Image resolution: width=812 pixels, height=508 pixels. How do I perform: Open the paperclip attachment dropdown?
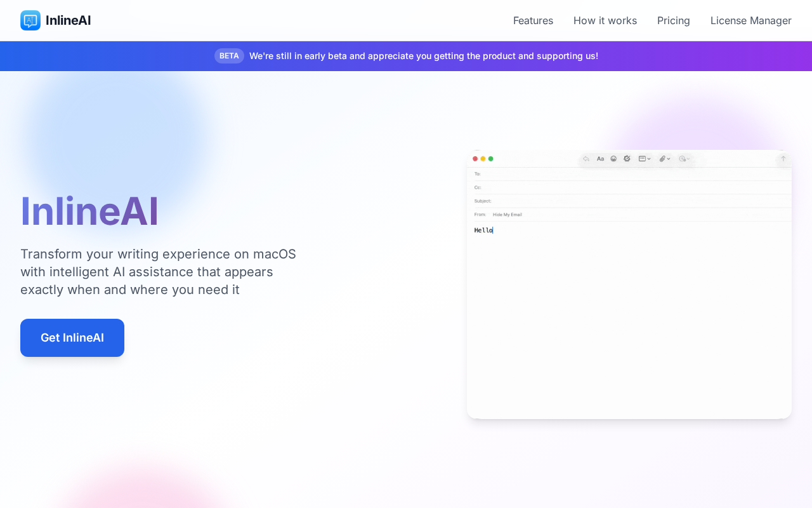point(665,159)
